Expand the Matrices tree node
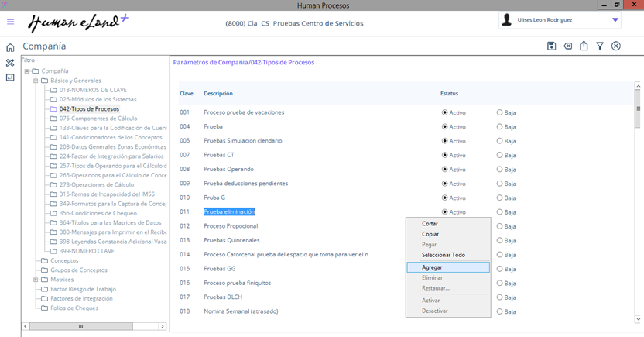 (36, 280)
